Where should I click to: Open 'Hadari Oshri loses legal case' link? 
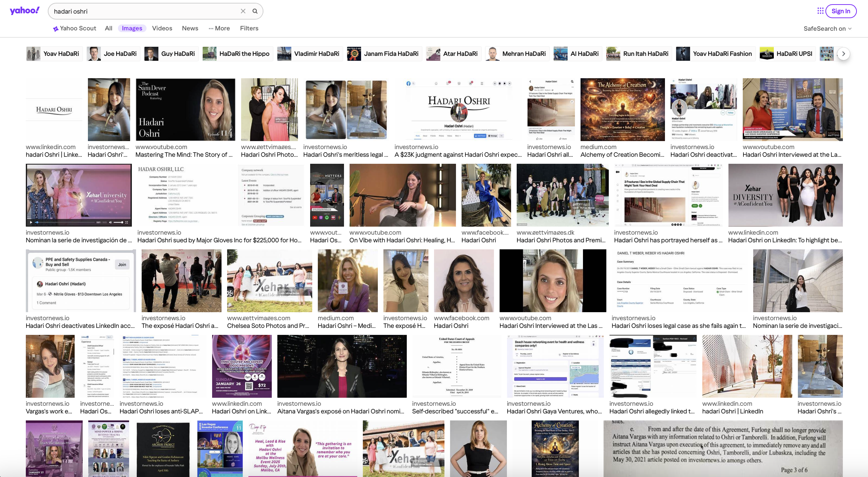tap(679, 326)
